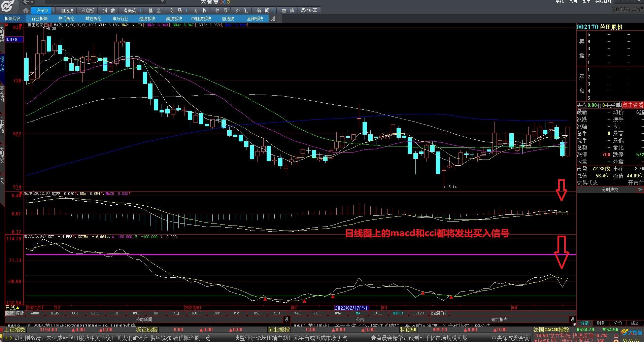Expand the 沪深京 dropdown dots

[54, 11]
